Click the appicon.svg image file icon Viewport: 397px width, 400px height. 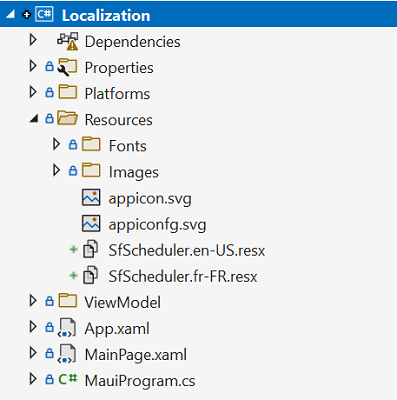(x=91, y=197)
